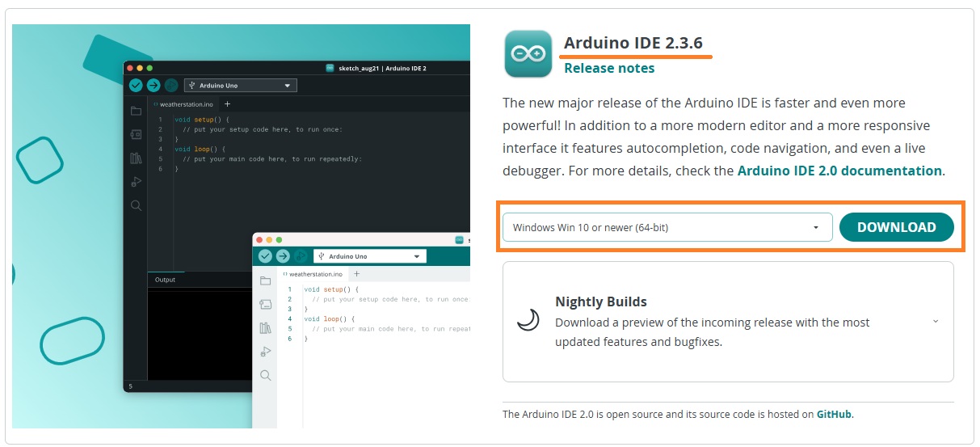Image resolution: width=980 pixels, height=447 pixels.
Task: Open Arduino Uno board selector in dark IDE
Action: coord(241,86)
